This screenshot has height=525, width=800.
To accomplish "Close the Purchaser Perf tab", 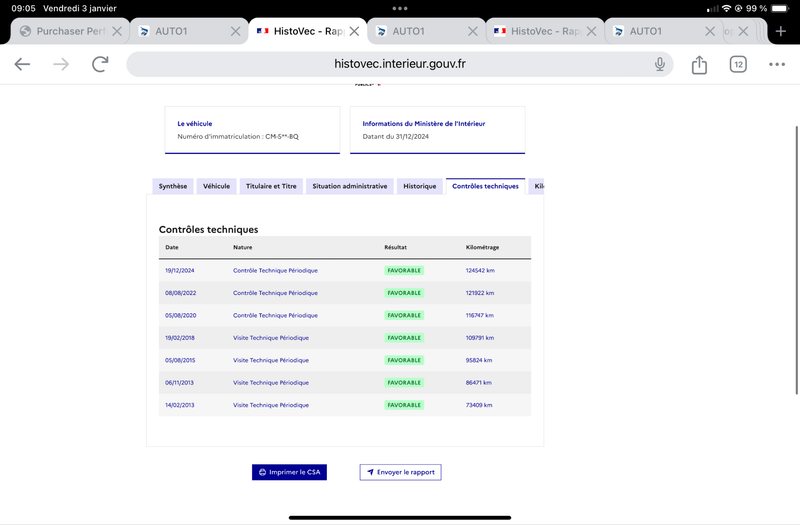I will point(117,31).
